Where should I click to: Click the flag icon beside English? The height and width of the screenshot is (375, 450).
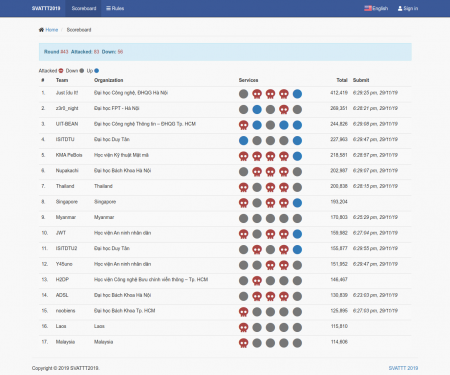tap(368, 8)
